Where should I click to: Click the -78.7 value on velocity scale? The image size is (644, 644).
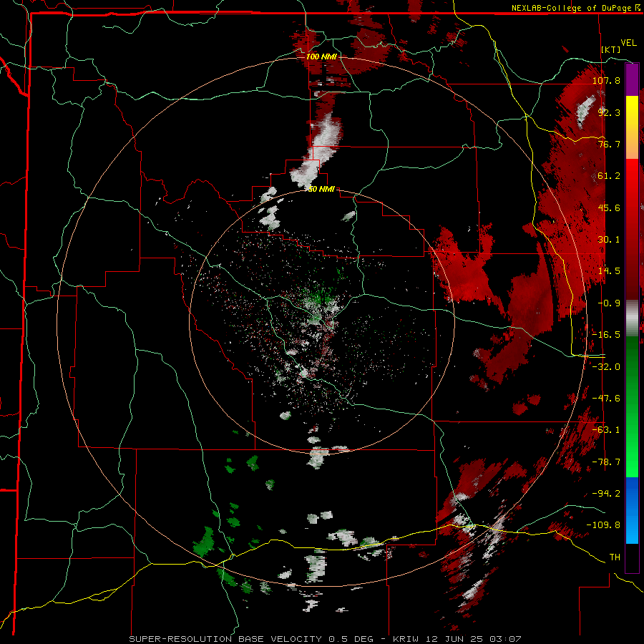click(606, 462)
